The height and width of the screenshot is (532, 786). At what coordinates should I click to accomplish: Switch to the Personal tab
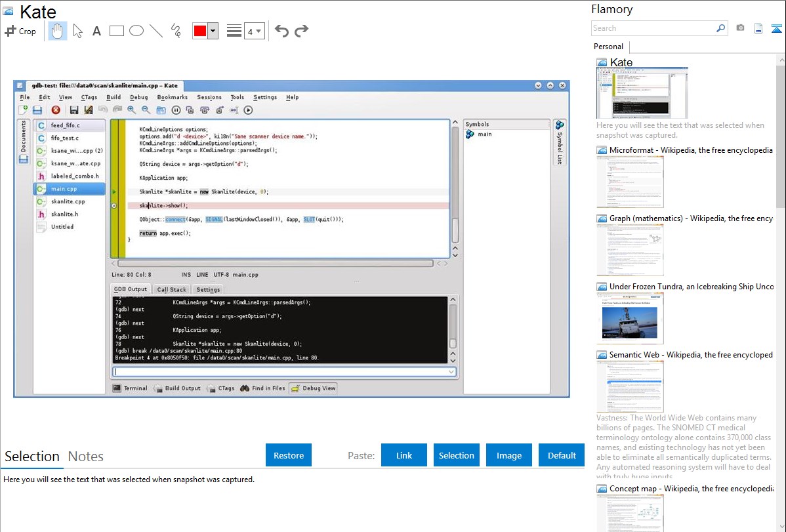click(609, 47)
